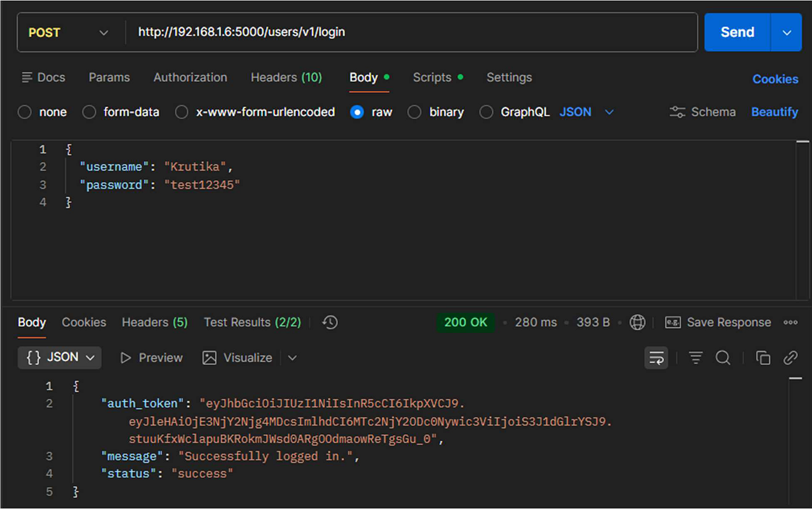812x509 pixels.
Task: Click the response history clock icon
Action: pos(330,322)
